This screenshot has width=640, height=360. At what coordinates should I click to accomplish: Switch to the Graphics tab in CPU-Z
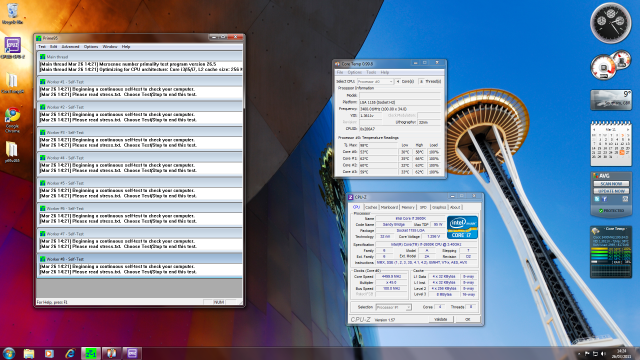(439, 207)
